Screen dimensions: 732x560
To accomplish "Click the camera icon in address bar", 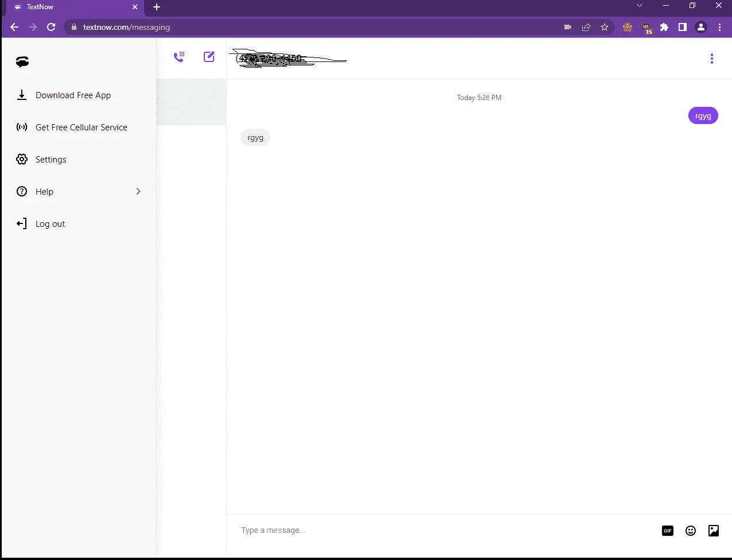I will point(568,27).
